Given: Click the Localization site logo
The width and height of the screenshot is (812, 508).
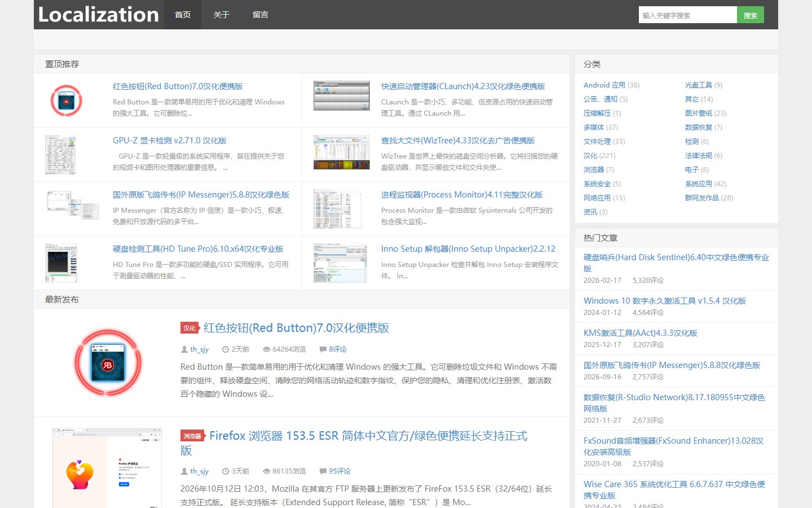Looking at the screenshot, I should pyautogui.click(x=99, y=15).
